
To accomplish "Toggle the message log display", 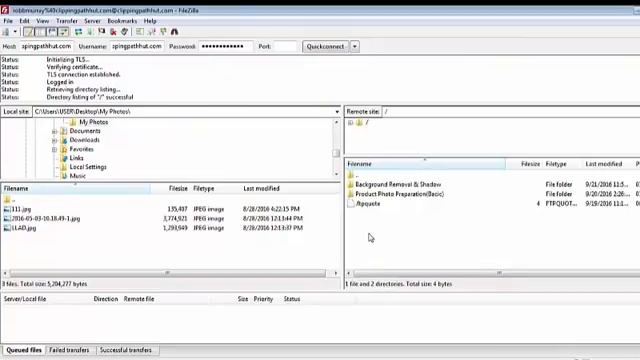I will point(28,31).
